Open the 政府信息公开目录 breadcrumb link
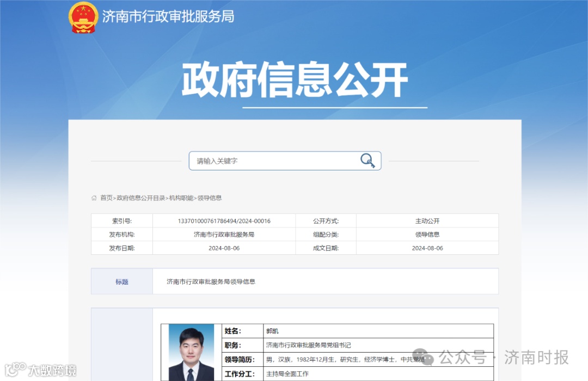This screenshot has height=381, width=588. point(141,198)
